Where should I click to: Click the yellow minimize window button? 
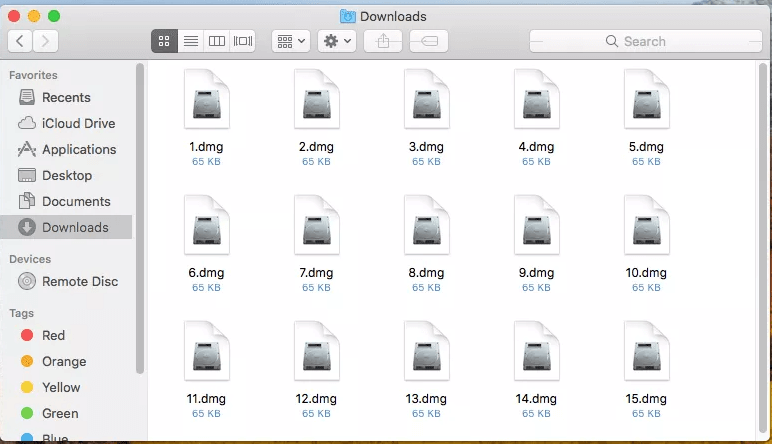click(x=34, y=16)
